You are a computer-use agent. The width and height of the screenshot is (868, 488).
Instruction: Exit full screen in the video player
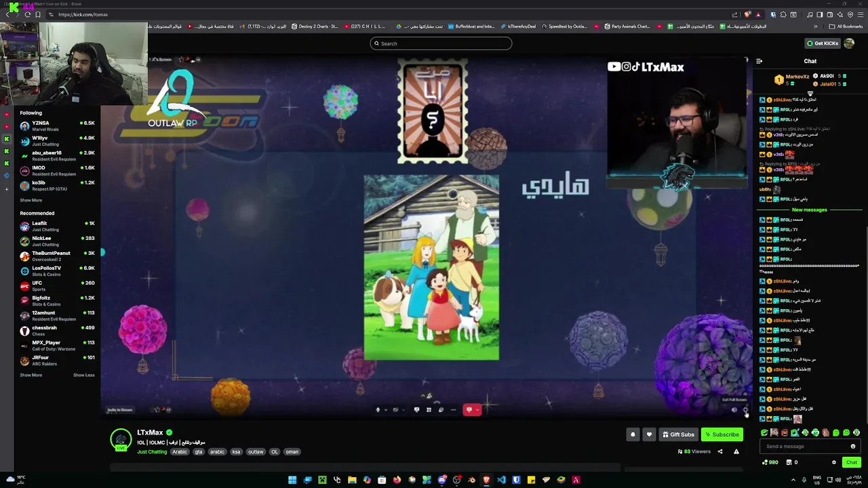[745, 409]
